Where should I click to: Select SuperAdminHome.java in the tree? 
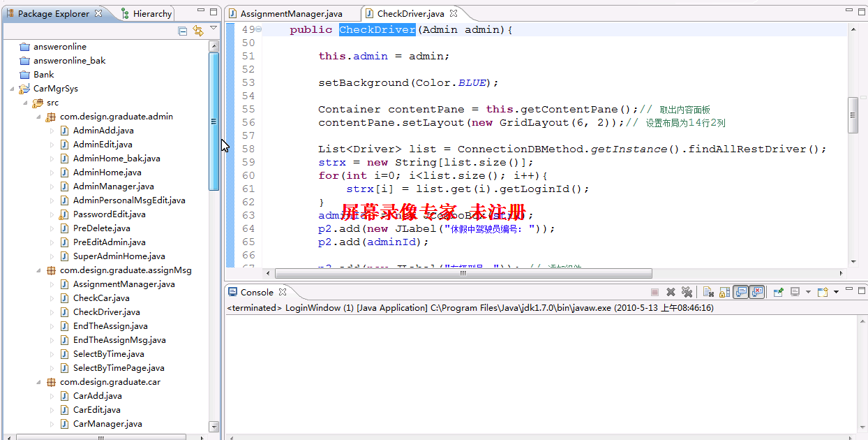tap(119, 256)
